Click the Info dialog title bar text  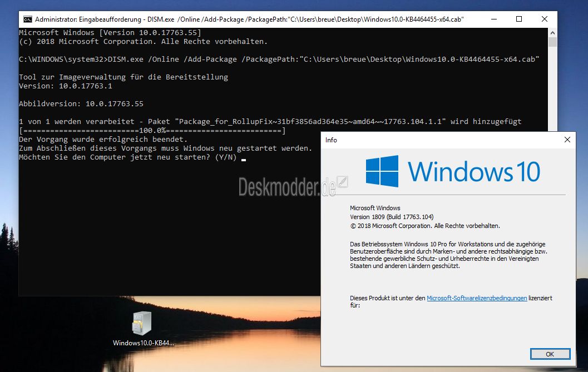(331, 140)
